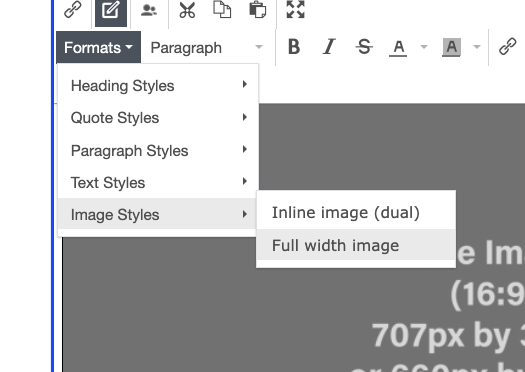This screenshot has width=525, height=372.
Task: Copy content with the copy pages icon
Action: tap(222, 9)
